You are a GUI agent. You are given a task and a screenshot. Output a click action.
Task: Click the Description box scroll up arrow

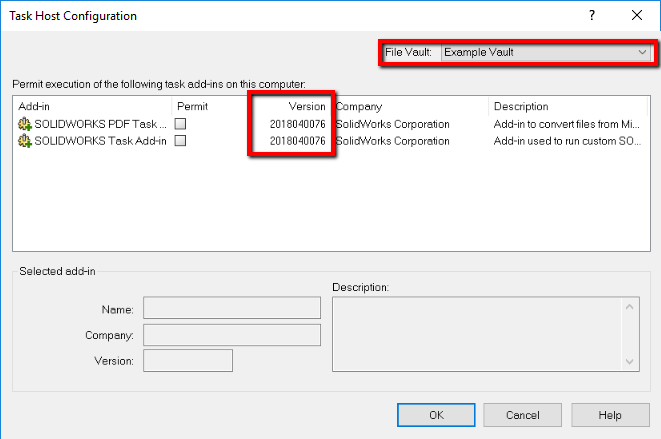[x=629, y=307]
